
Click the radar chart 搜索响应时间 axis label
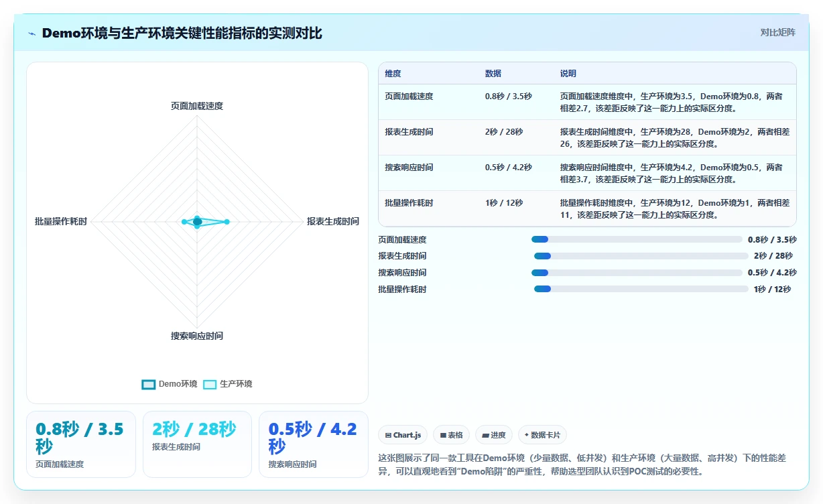[197, 336]
